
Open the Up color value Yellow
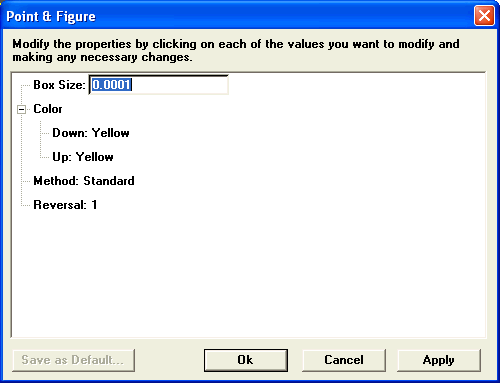95,157
